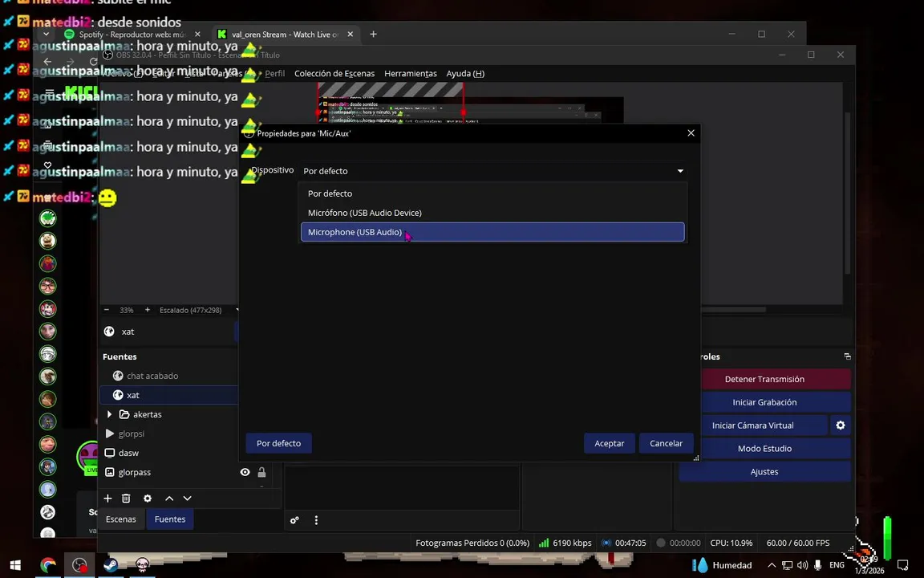Reset properties with Por defecto button
This screenshot has height=578, width=924.
(279, 443)
